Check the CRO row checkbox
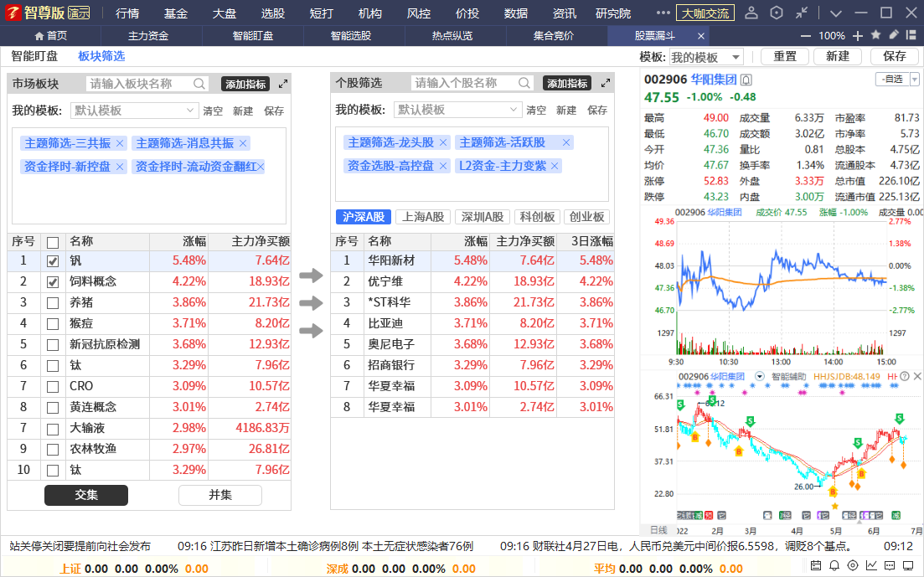Viewport: 924px width, 577px height. coord(53,387)
